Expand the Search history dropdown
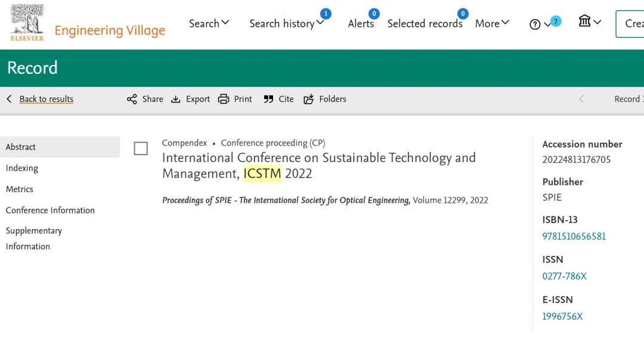This screenshot has height=340, width=644. point(287,23)
